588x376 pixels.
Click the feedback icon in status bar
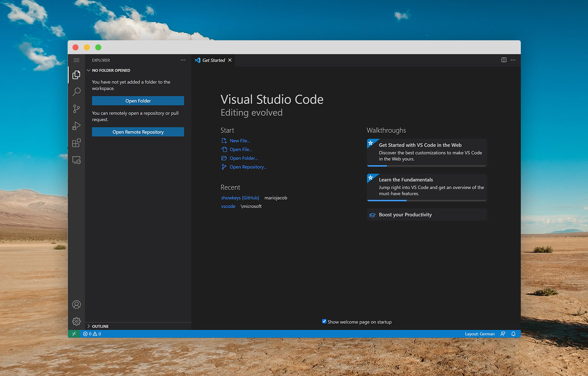tap(503, 334)
